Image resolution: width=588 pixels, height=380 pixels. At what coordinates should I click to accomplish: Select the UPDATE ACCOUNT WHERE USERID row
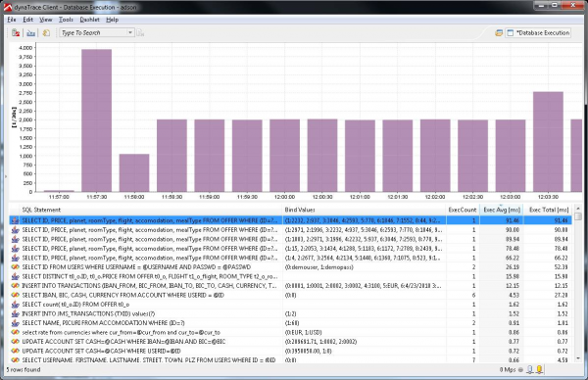point(291,351)
